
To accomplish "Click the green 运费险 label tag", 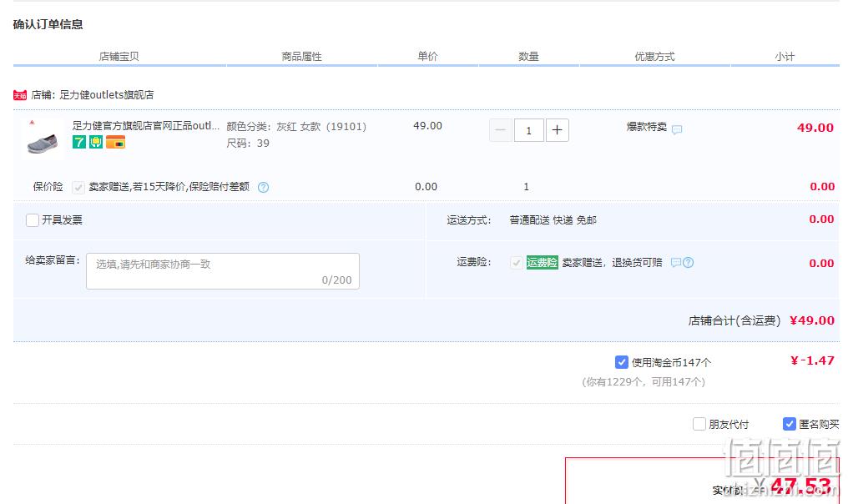I will tap(542, 263).
